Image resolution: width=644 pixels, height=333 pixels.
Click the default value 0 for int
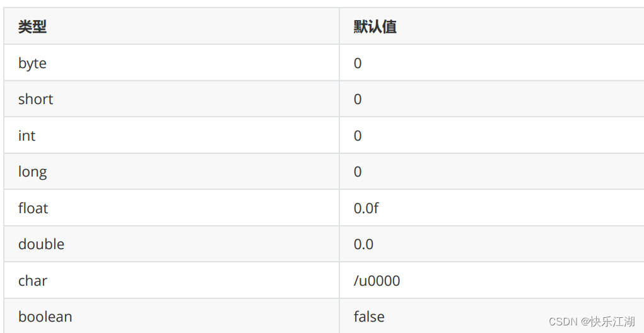(x=357, y=136)
